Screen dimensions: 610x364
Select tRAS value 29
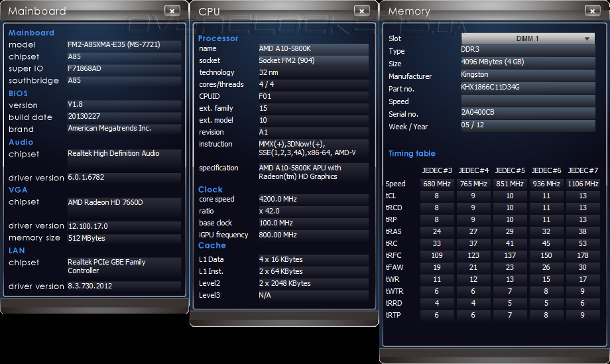(510, 231)
